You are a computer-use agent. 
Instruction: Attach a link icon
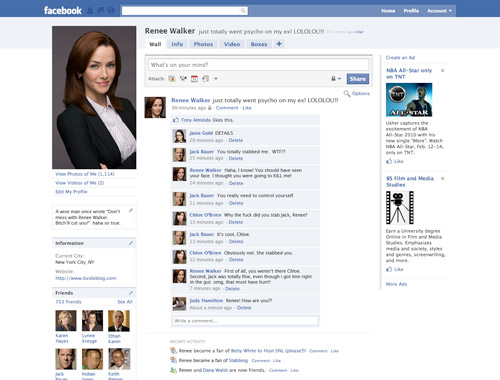pos(205,79)
